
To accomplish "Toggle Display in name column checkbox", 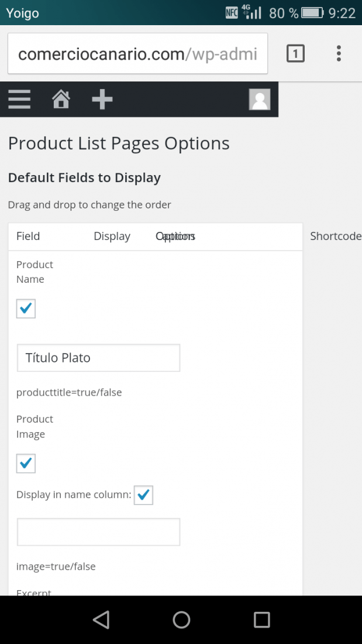I will 144,495.
